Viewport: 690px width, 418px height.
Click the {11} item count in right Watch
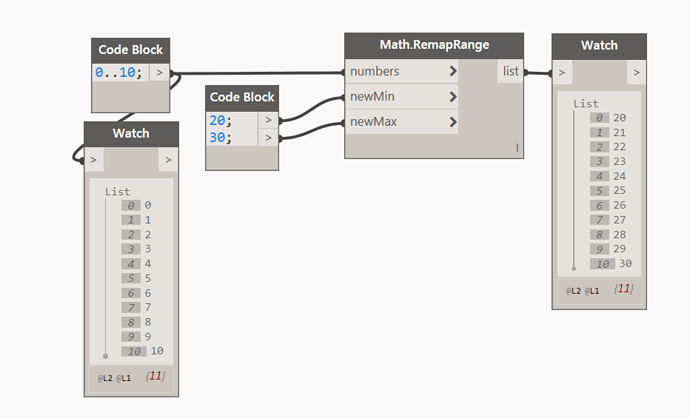click(x=624, y=289)
